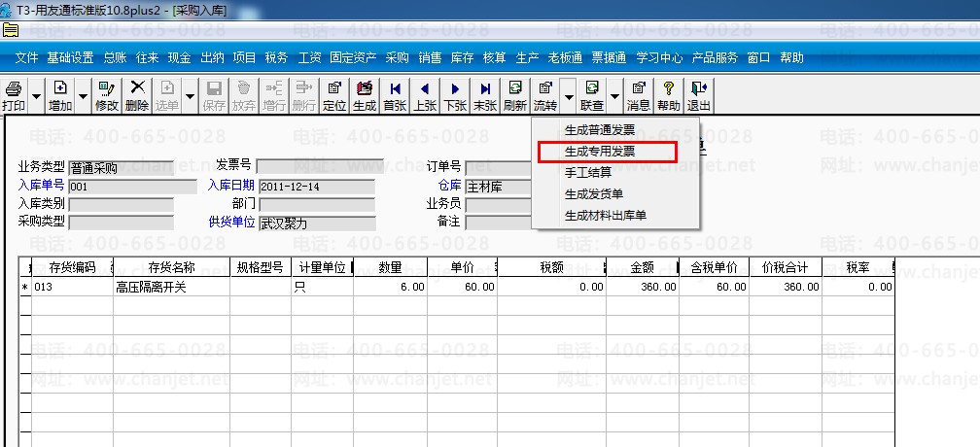The height and width of the screenshot is (447, 980).
Task: Select the cell with code 013
Action: [x=72, y=288]
